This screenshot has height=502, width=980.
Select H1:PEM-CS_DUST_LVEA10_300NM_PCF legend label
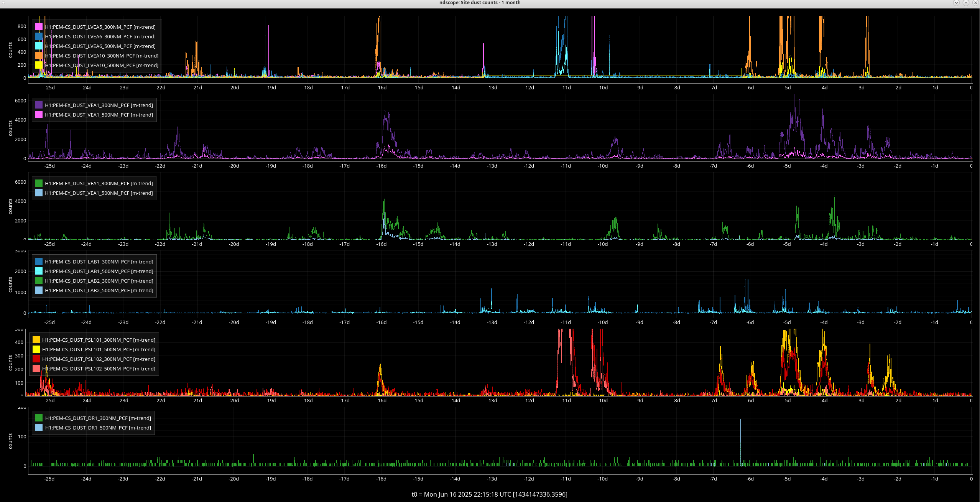pos(102,56)
